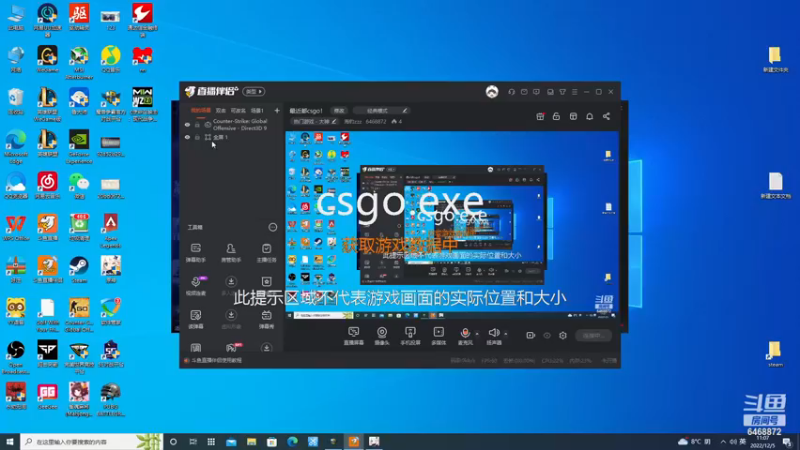Open the 读弹幕 tool

pyautogui.click(x=195, y=319)
